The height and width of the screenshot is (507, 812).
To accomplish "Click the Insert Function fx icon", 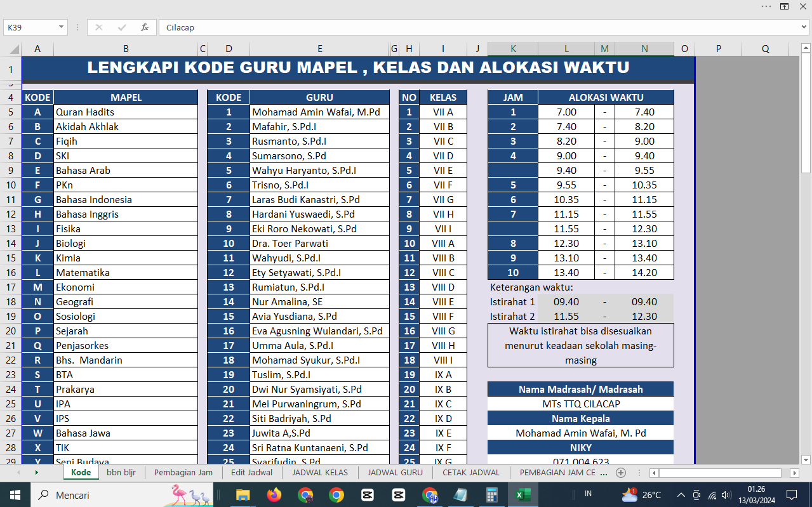I will click(145, 27).
